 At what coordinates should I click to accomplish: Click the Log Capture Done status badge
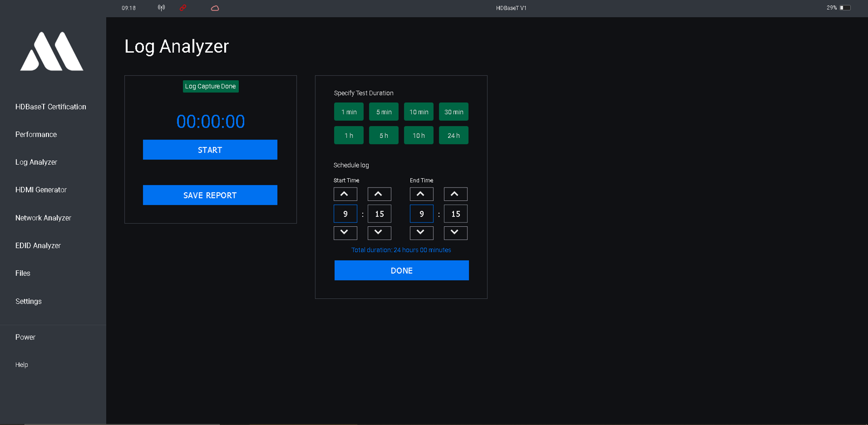coord(211,86)
